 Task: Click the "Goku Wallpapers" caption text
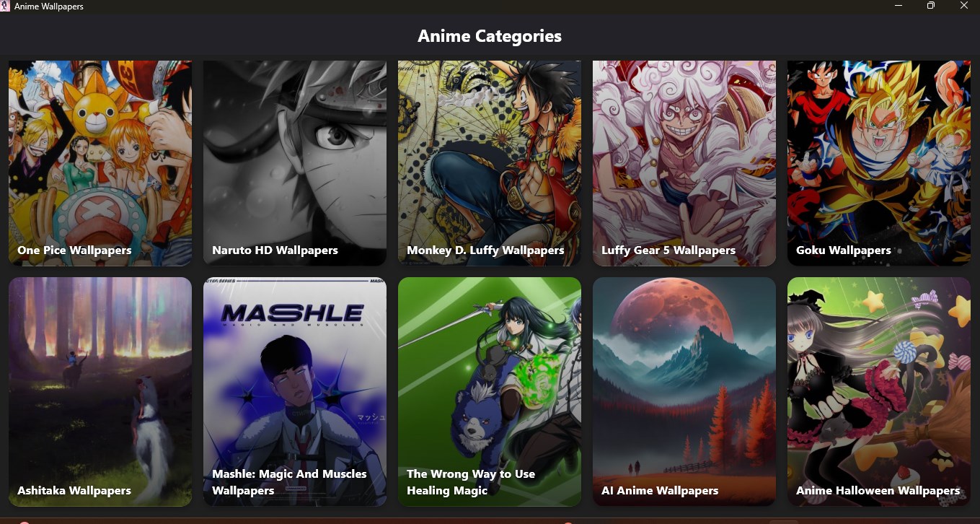[844, 250]
